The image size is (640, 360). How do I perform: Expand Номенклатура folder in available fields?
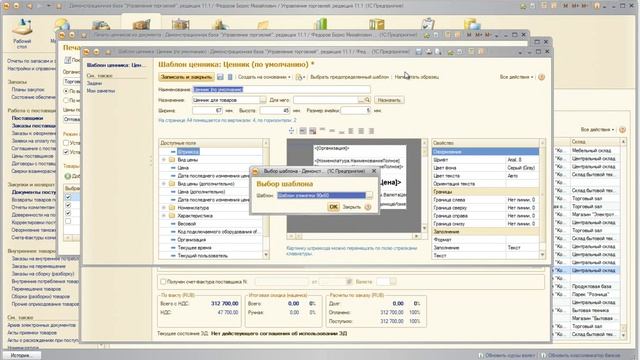[x=164, y=208]
